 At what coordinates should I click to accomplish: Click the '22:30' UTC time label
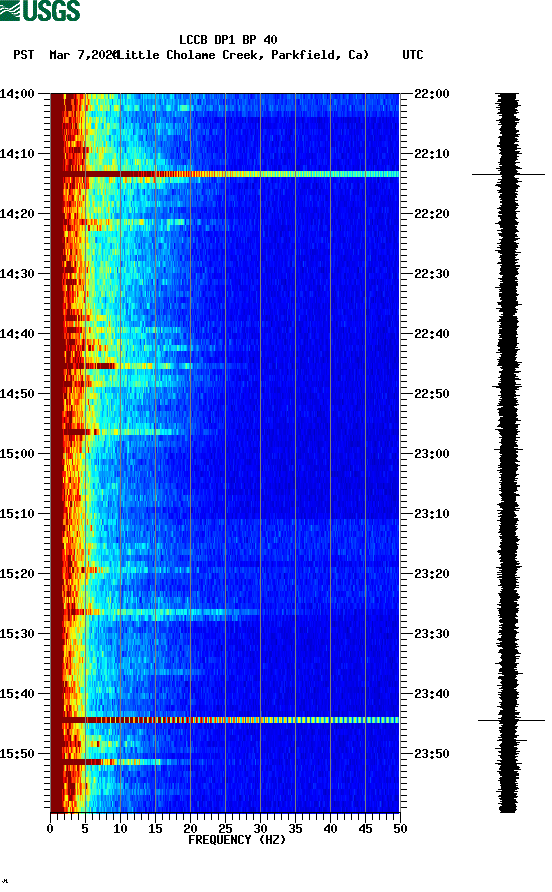432,274
